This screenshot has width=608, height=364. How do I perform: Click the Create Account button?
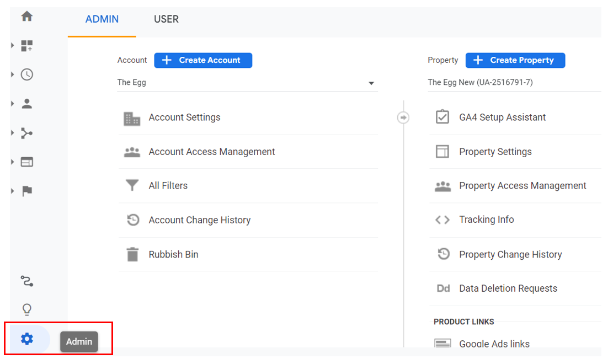click(x=203, y=60)
